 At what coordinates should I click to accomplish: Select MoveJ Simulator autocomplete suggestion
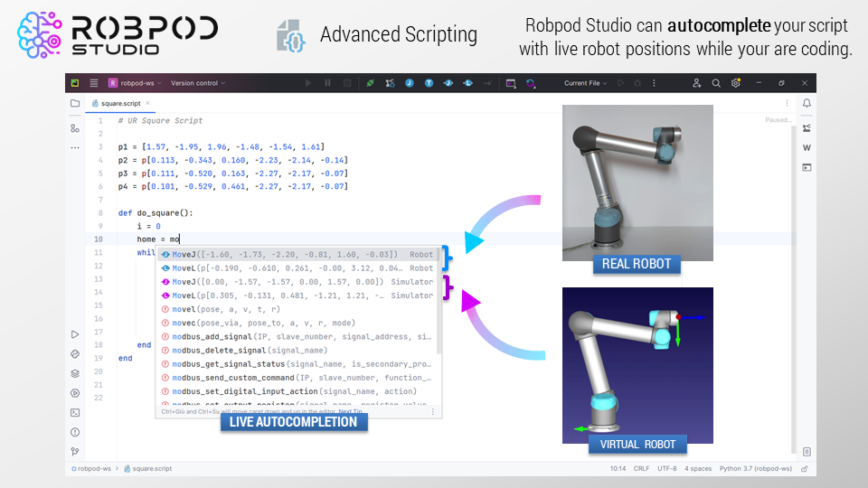point(297,282)
